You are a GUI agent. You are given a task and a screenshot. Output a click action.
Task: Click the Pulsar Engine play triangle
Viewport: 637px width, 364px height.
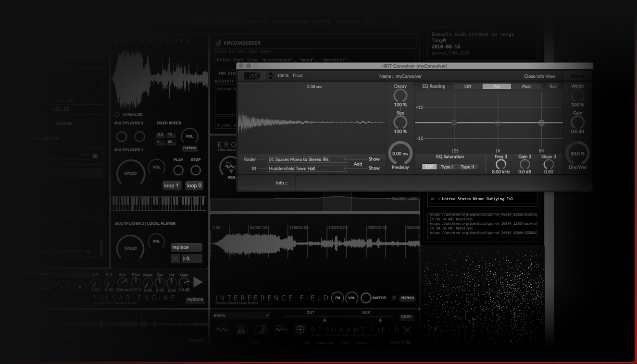198,282
